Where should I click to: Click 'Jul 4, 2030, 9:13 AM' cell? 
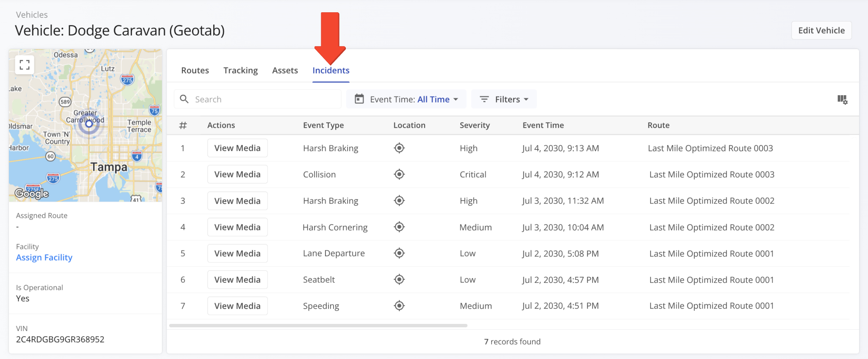pyautogui.click(x=560, y=148)
